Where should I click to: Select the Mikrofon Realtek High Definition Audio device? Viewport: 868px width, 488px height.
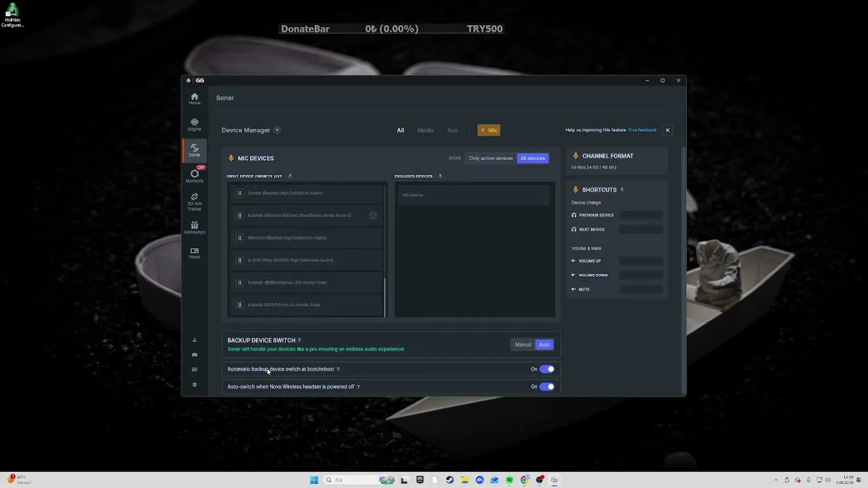(307, 238)
